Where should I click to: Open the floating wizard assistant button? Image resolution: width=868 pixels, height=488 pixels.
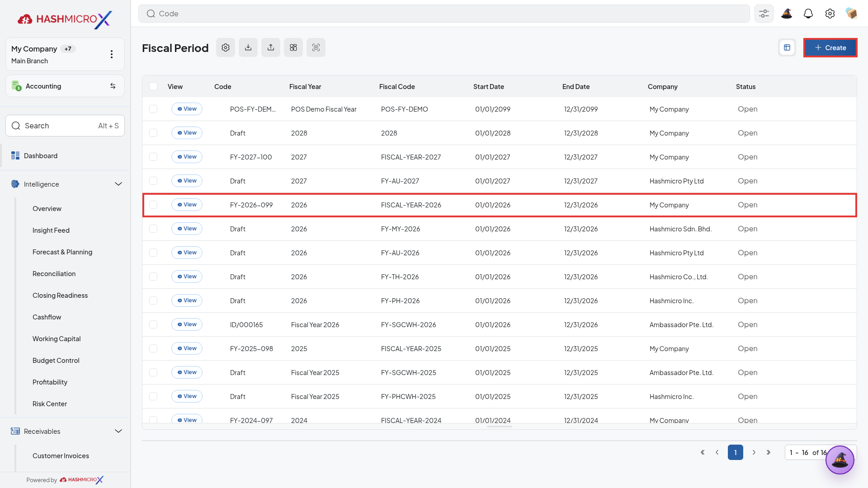point(840,460)
